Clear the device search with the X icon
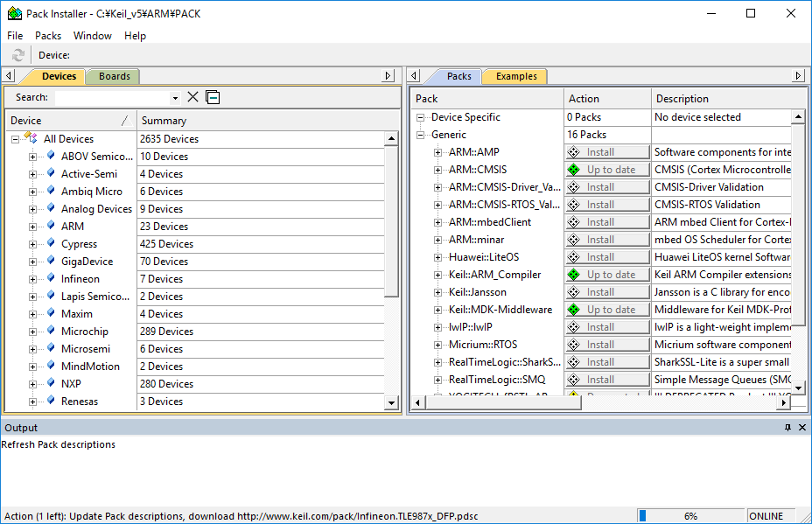The width and height of the screenshot is (812, 524). (192, 97)
